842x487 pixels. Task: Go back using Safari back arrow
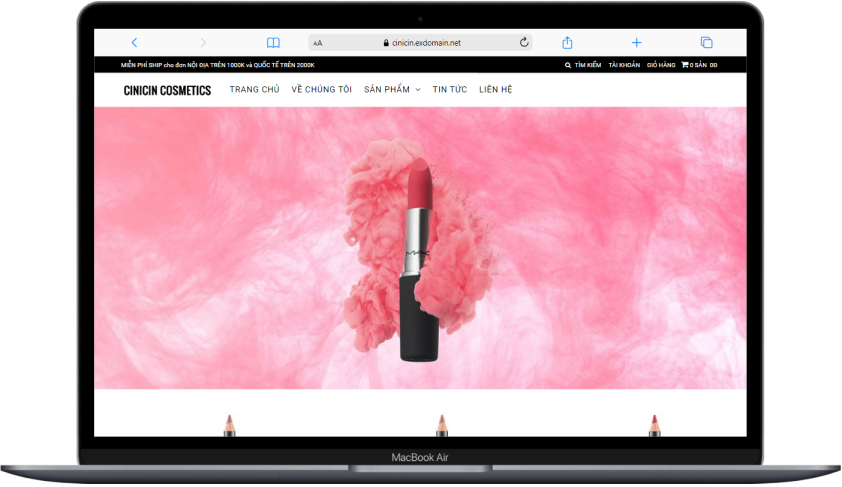134,42
